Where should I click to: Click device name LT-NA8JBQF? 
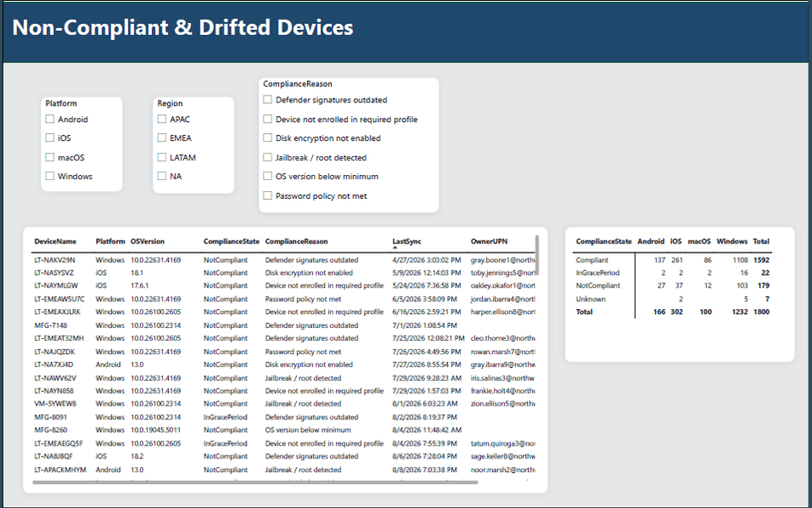click(x=54, y=457)
